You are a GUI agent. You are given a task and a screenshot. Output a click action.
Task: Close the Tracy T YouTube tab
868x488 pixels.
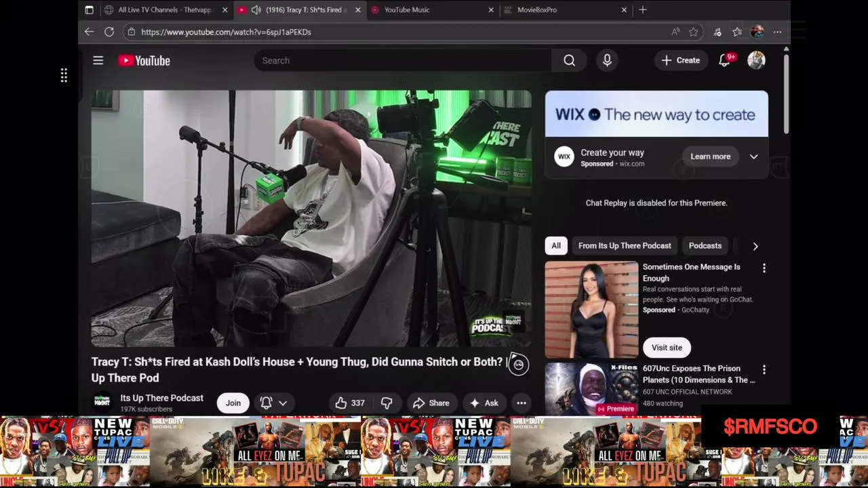pyautogui.click(x=357, y=9)
